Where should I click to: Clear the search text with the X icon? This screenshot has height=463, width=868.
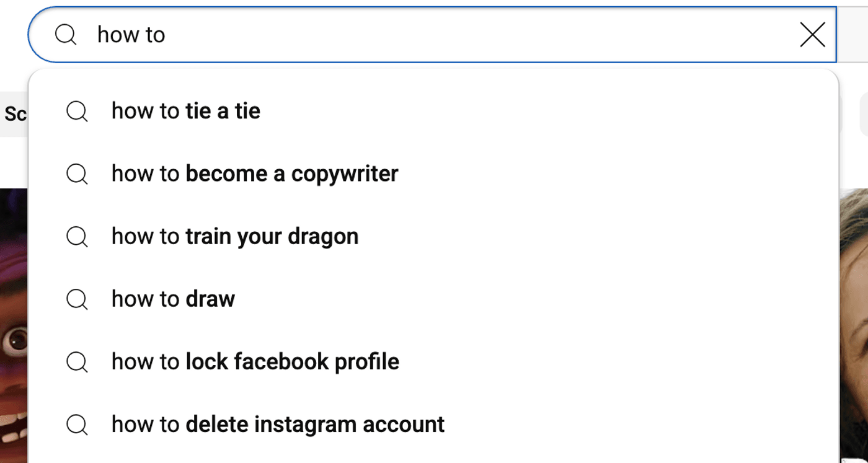(x=812, y=35)
